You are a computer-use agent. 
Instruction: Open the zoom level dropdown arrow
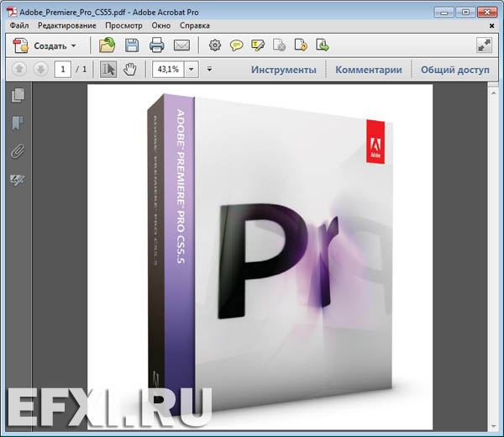[x=192, y=69]
